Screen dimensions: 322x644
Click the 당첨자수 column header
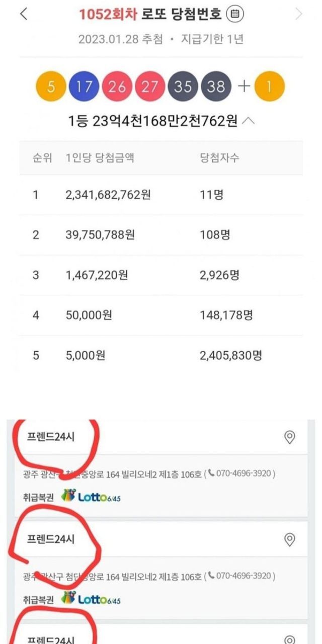coord(219,158)
